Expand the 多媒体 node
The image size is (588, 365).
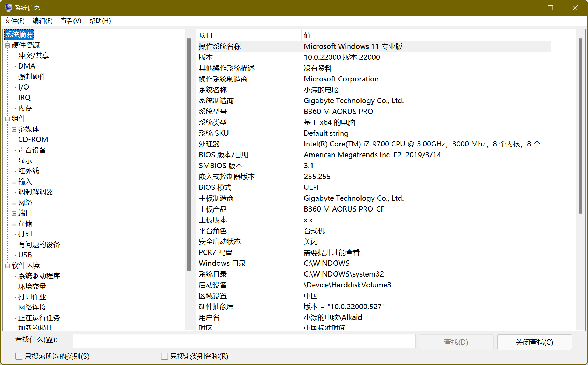(14, 129)
